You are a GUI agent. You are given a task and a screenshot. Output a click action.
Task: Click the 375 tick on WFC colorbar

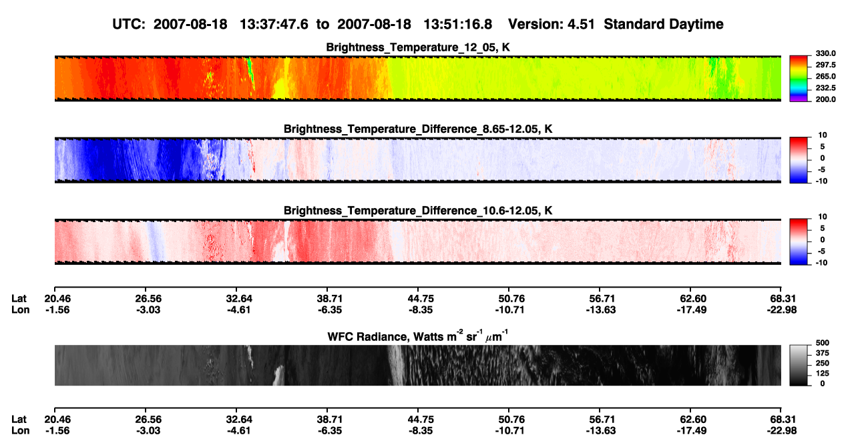(x=823, y=353)
